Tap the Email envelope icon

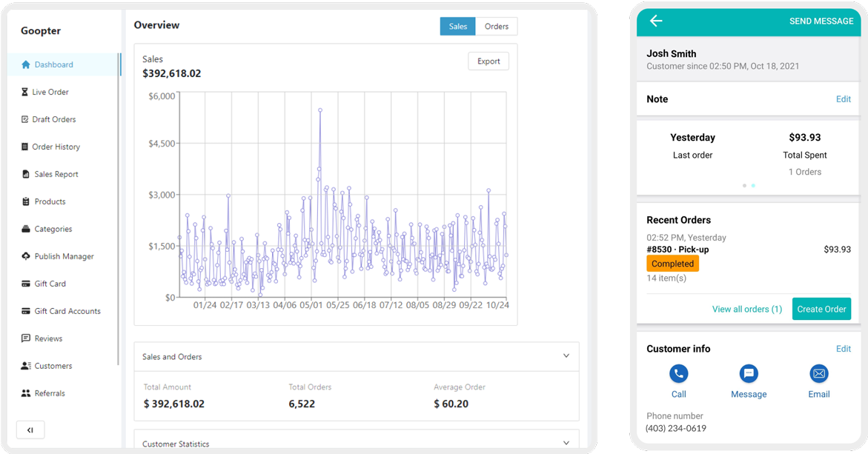tap(819, 374)
